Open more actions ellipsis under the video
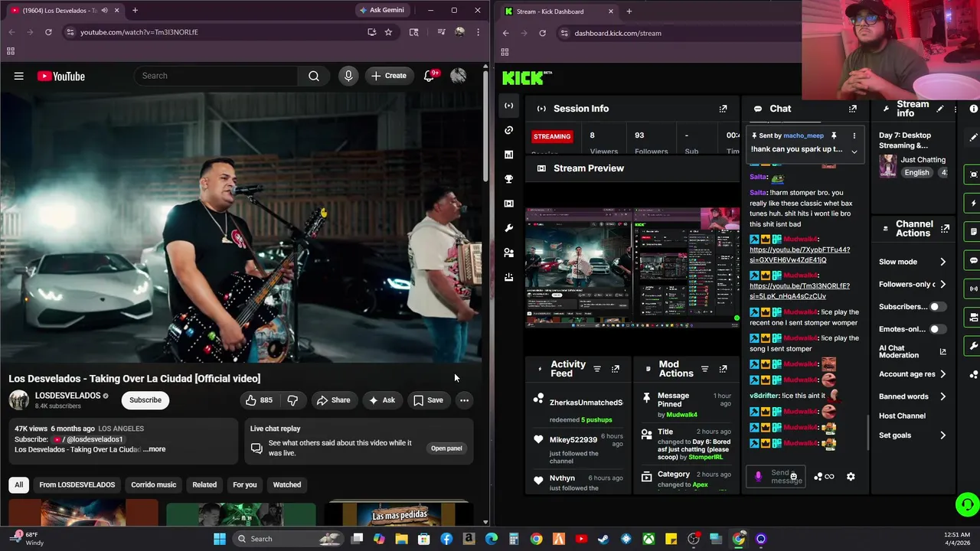This screenshot has height=551, width=980. tap(464, 400)
